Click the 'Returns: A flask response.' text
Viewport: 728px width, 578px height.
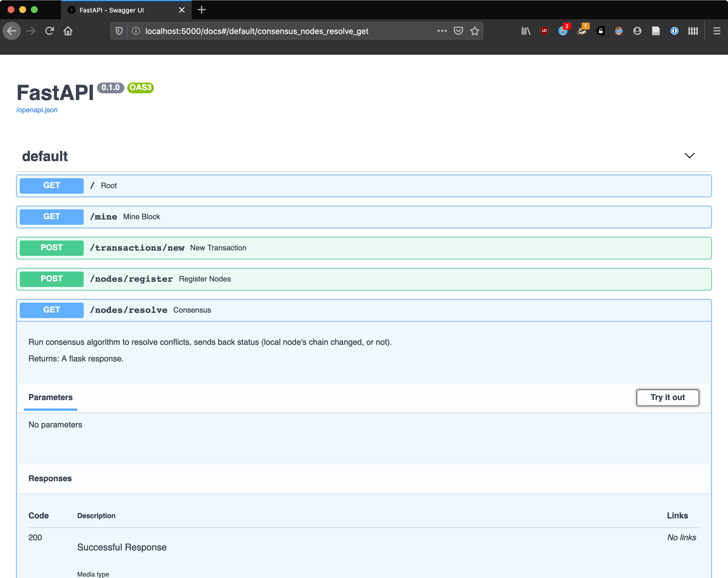(x=76, y=358)
